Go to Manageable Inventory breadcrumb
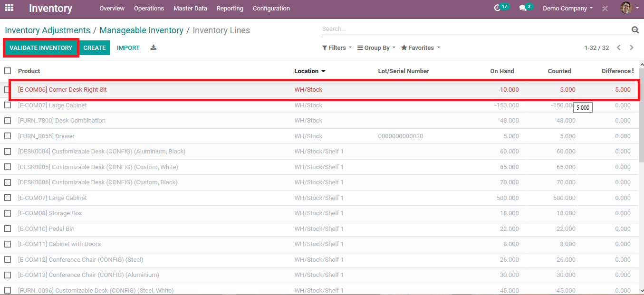 [x=141, y=30]
